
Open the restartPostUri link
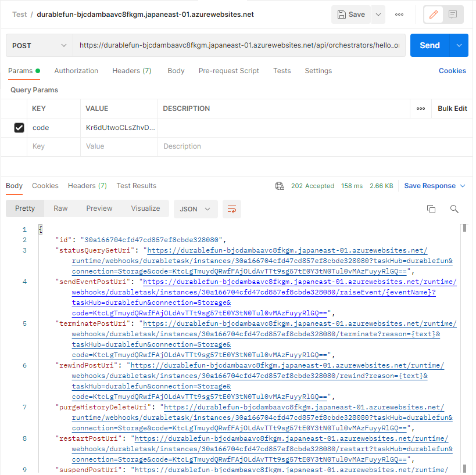pyautogui.click(x=262, y=449)
